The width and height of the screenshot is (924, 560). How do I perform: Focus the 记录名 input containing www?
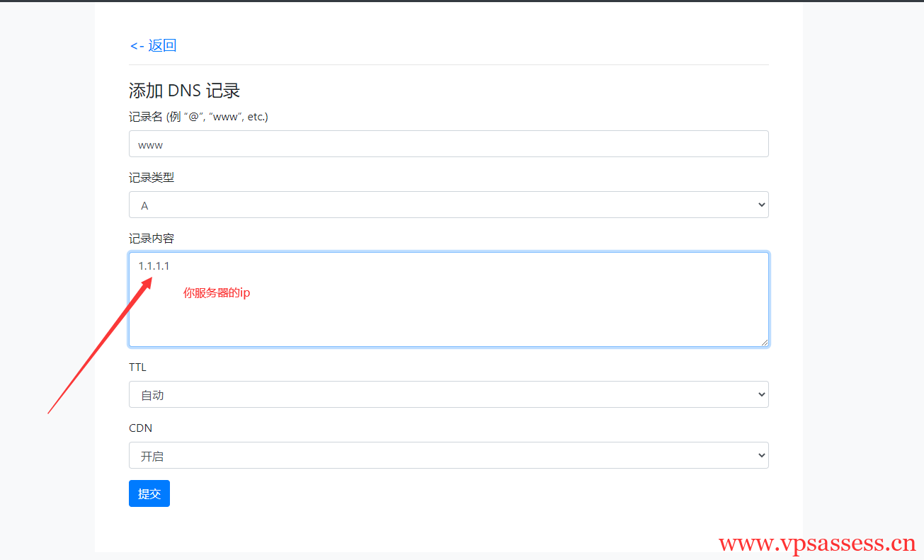(449, 144)
